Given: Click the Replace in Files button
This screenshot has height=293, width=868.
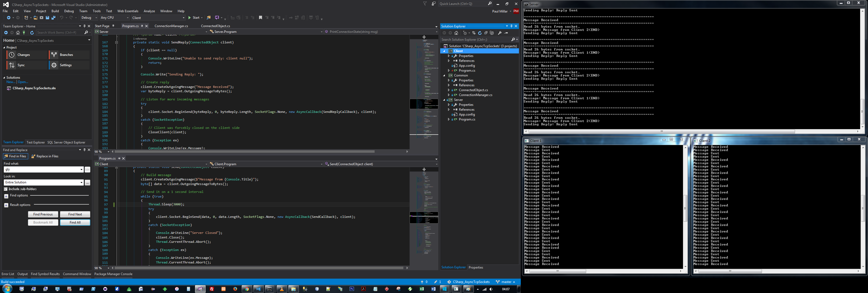Looking at the screenshot, I should (45, 157).
